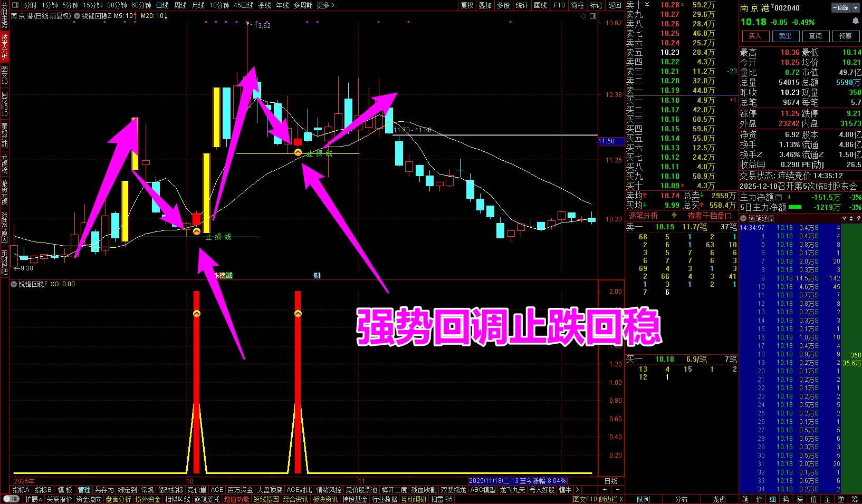Image resolution: width=862 pixels, height=504 pixels.
Task: Click the blue 卖出 button
Action: pos(786,36)
